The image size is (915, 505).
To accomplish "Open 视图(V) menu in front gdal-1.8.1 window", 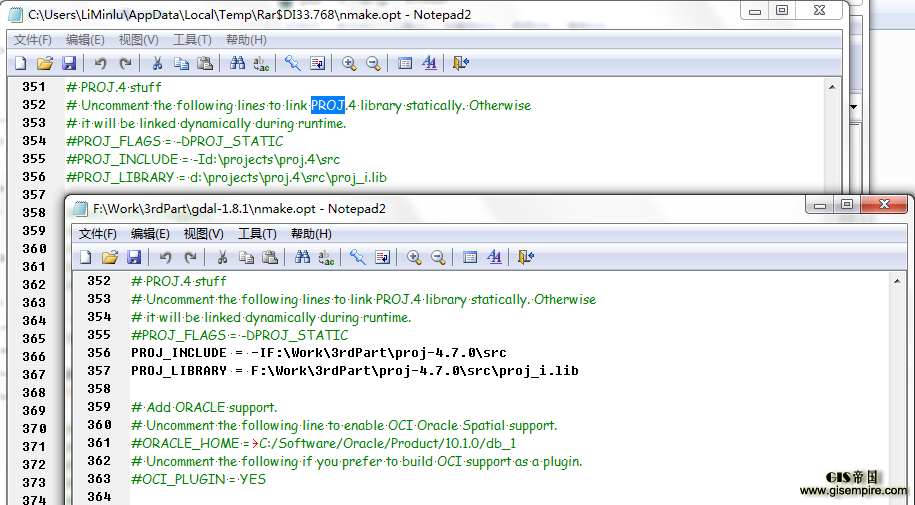I will [203, 234].
